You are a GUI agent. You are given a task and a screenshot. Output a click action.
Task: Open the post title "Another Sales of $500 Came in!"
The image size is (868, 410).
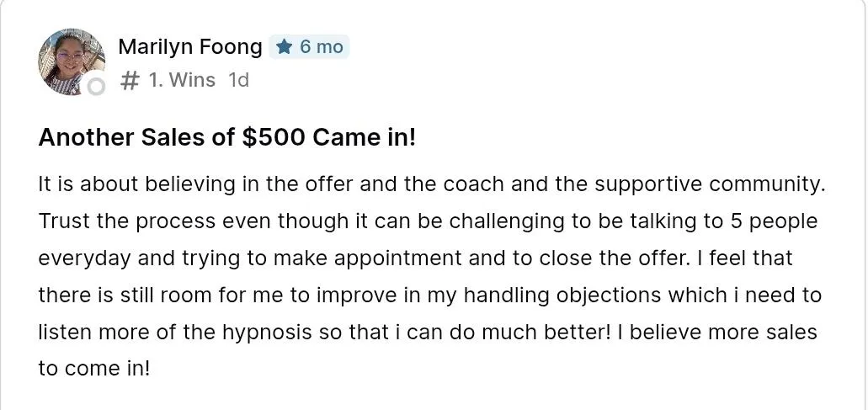227,137
